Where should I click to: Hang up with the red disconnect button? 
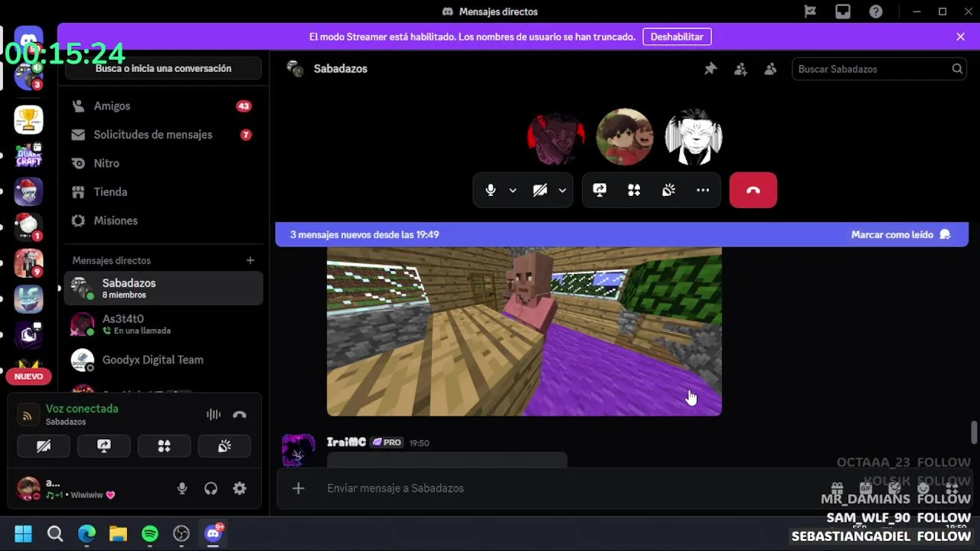[753, 191]
